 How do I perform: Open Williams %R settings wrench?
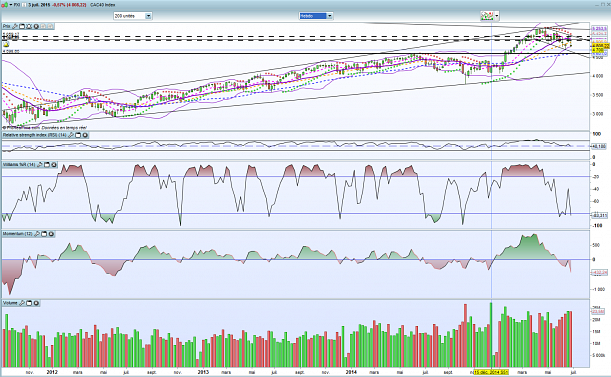(39, 165)
